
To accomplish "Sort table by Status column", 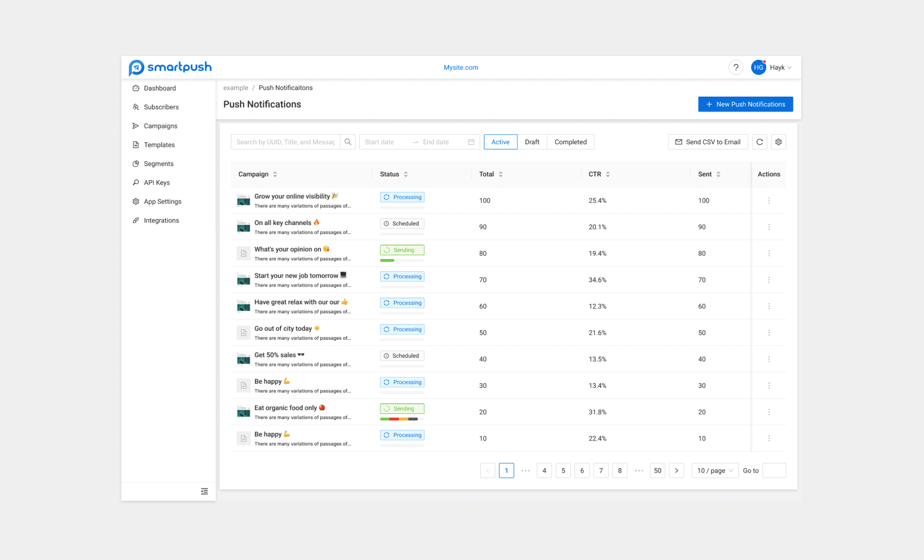I will click(x=406, y=174).
